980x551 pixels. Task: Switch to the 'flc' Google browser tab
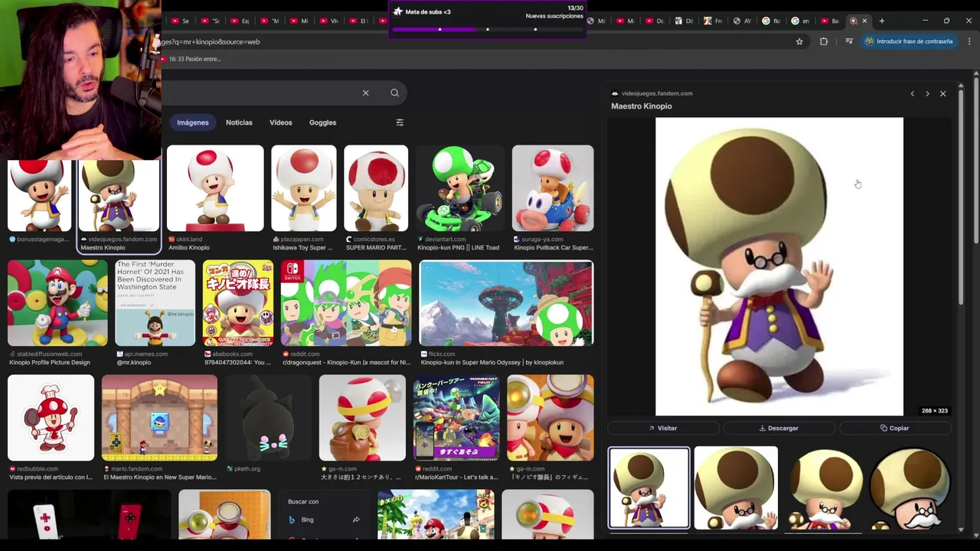772,21
